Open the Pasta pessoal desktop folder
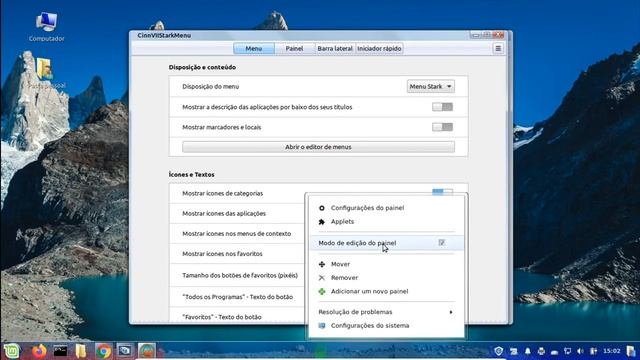 (x=46, y=73)
